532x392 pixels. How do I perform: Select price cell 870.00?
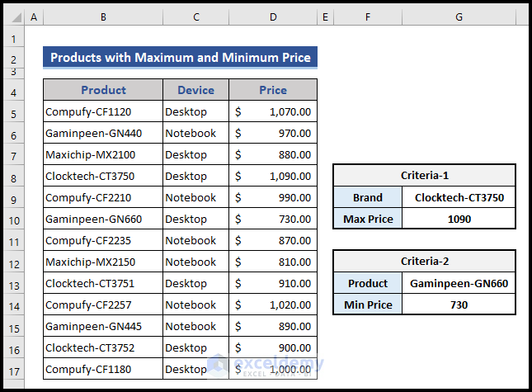tap(273, 240)
